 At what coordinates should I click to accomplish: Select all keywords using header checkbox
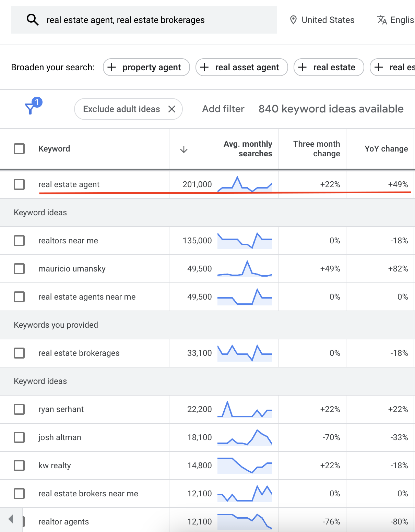click(x=19, y=149)
